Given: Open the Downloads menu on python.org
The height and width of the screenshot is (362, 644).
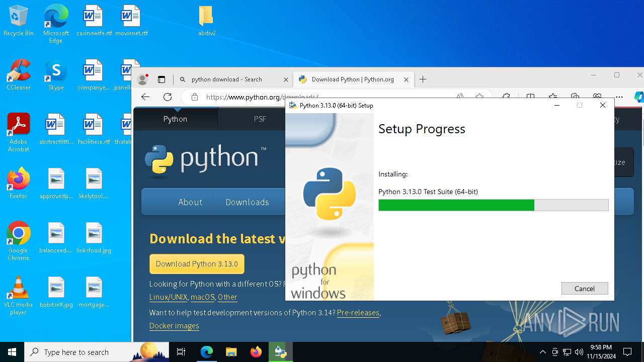Looking at the screenshot, I should 247,202.
